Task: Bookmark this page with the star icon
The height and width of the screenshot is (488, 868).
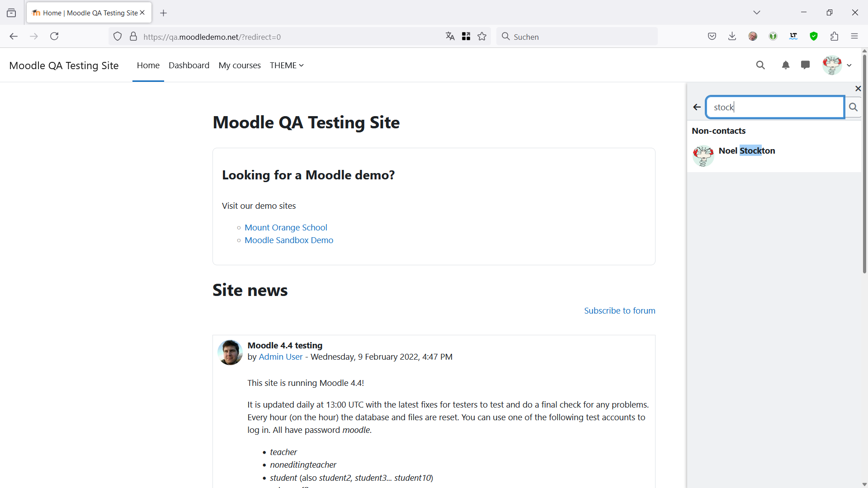Action: pos(482,37)
